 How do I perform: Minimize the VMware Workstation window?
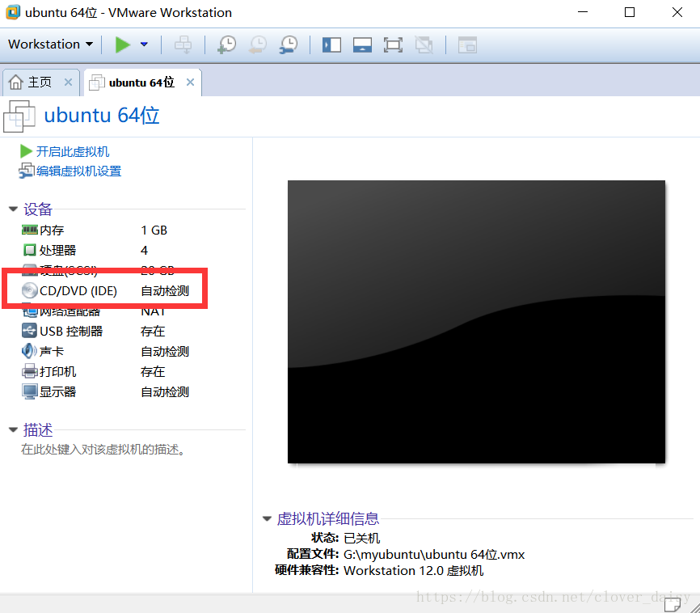583,12
